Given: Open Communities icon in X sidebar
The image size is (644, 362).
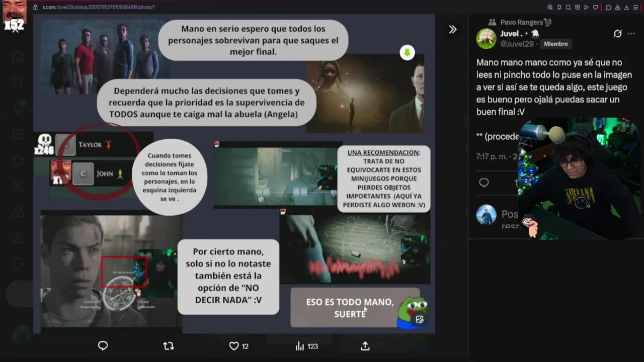Looking at the screenshot, I should coord(18,212).
